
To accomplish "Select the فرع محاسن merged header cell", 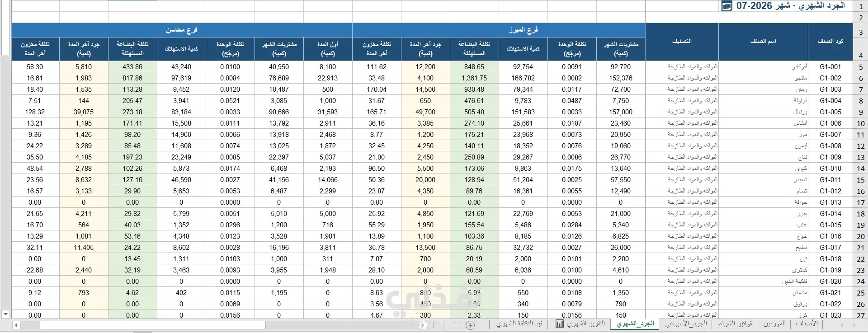I will pyautogui.click(x=181, y=30).
